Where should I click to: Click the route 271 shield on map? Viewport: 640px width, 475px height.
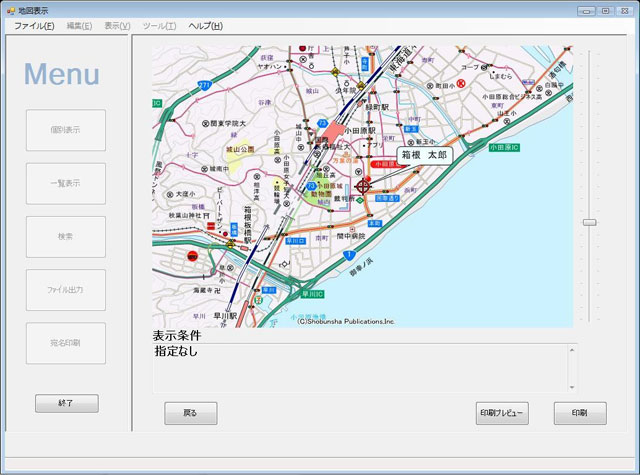tap(204, 85)
